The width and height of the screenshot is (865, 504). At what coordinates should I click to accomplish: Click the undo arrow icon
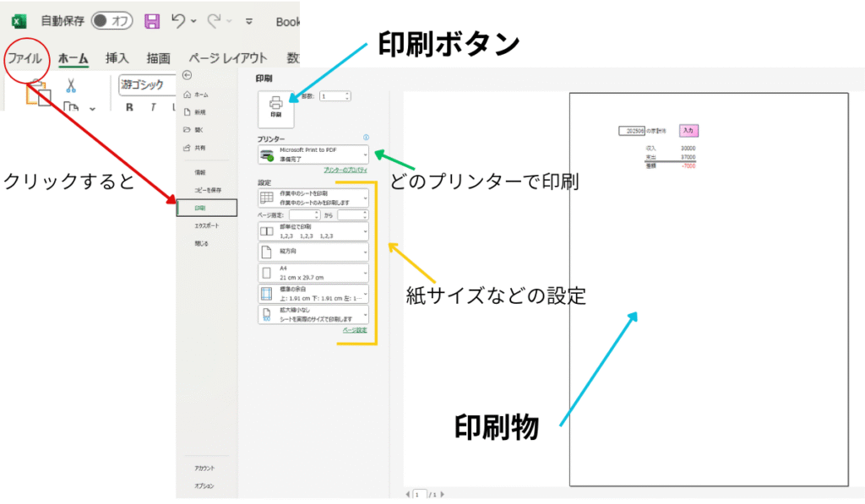[178, 21]
